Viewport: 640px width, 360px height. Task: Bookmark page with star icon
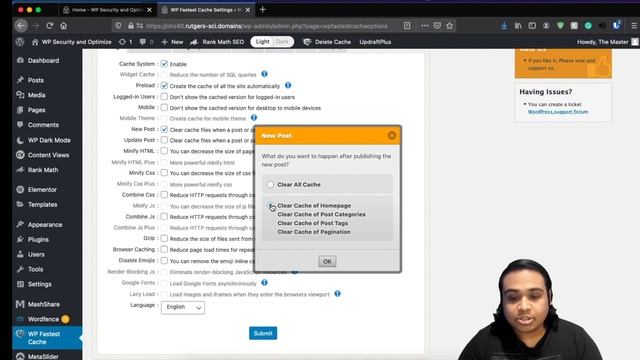[449, 26]
